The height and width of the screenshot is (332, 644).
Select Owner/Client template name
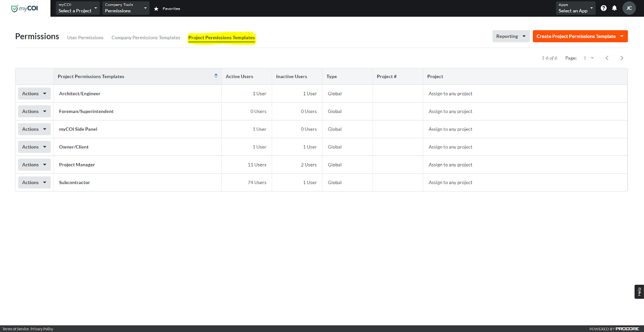(x=74, y=147)
